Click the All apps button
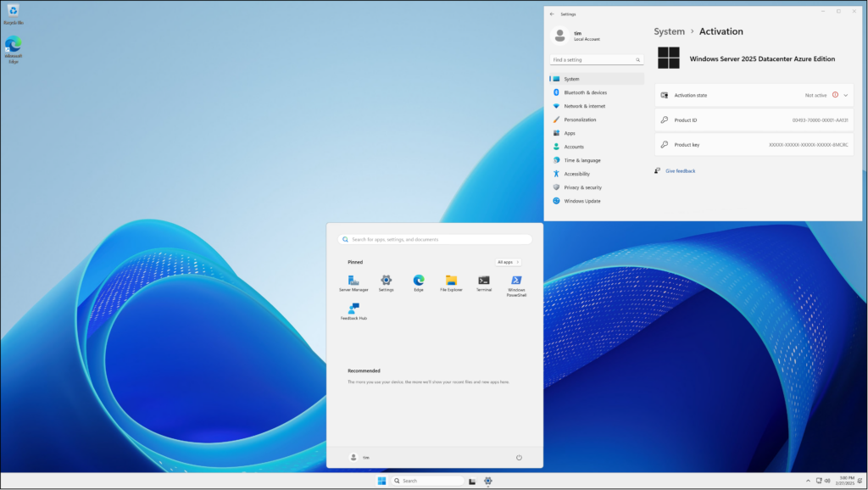868x490 pixels. (x=508, y=262)
